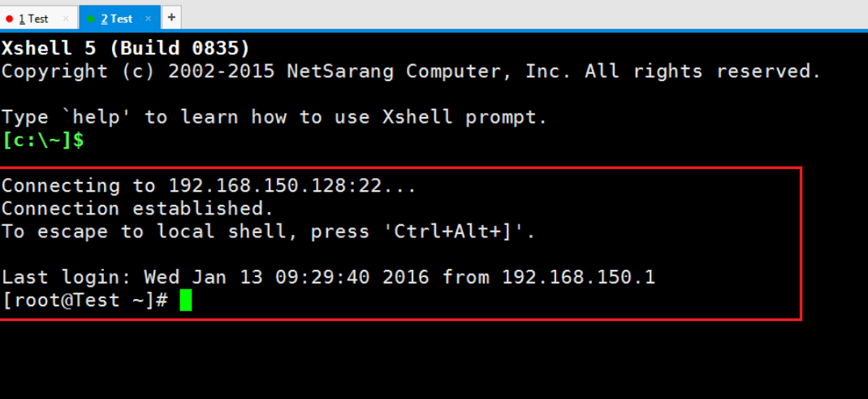The width and height of the screenshot is (868, 399).
Task: Click the 192.168.150.1 source IP address
Action: point(578,277)
